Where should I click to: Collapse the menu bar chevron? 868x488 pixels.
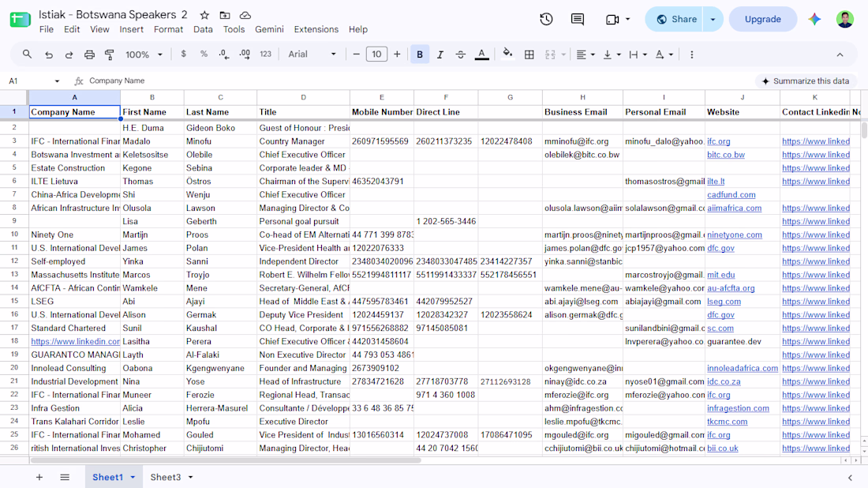coord(840,54)
